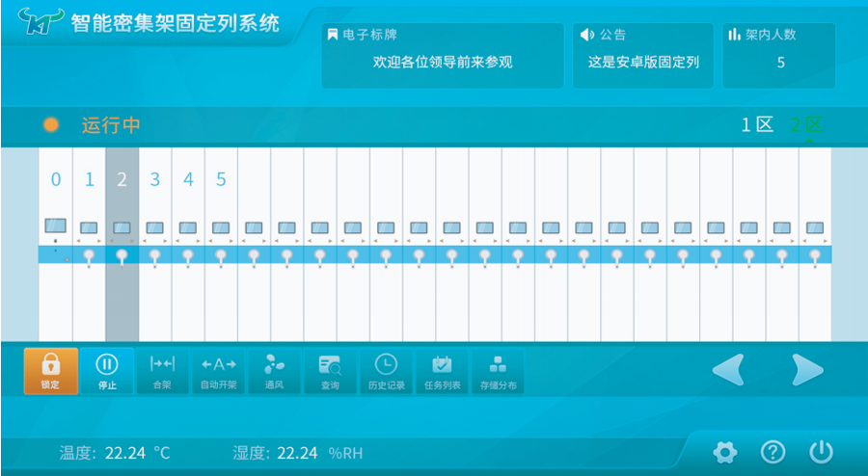Click the large monitor icon in column 0
This screenshot has width=868, height=476.
[x=55, y=225]
